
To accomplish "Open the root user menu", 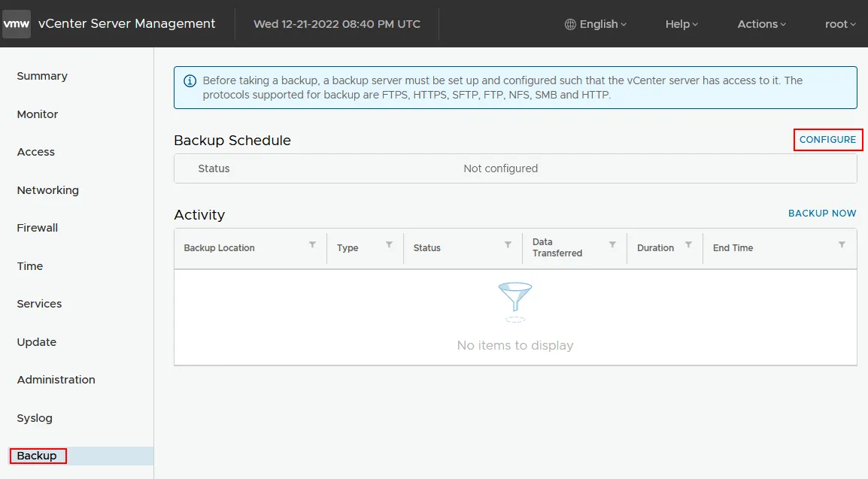I will (x=840, y=24).
